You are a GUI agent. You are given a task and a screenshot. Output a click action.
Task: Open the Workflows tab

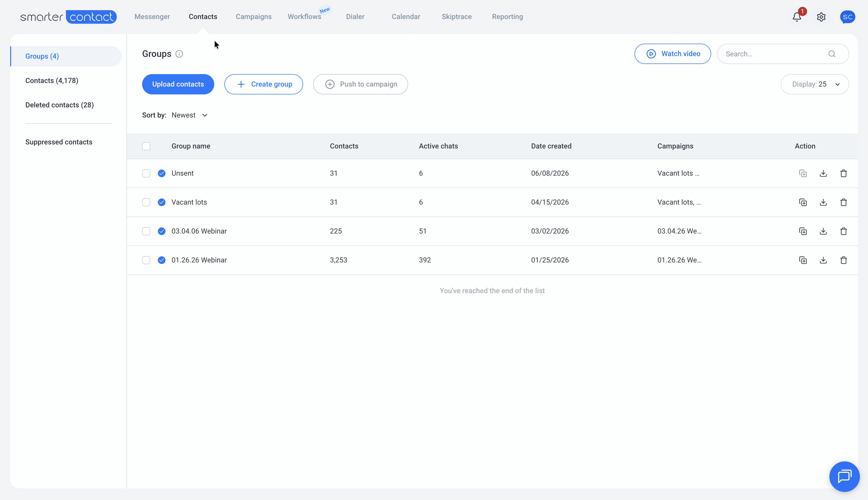304,16
